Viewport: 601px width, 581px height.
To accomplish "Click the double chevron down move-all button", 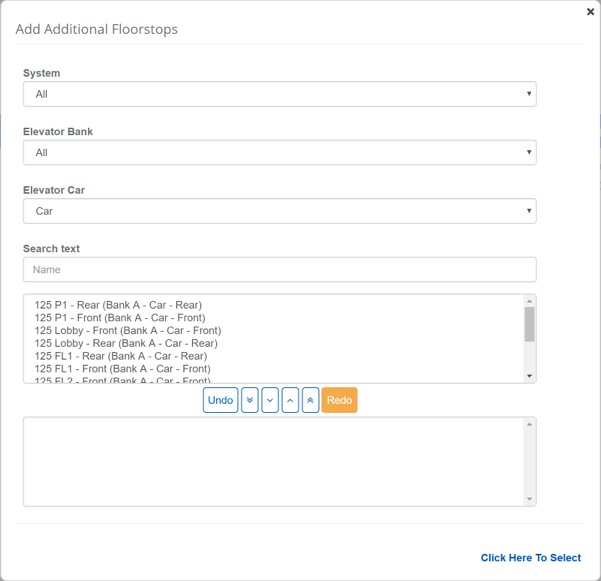I will point(249,400).
